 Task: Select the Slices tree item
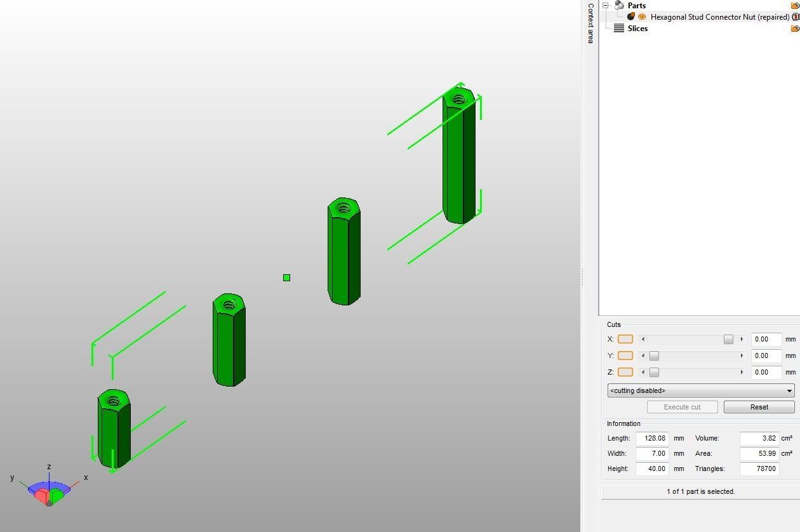pyautogui.click(x=637, y=29)
